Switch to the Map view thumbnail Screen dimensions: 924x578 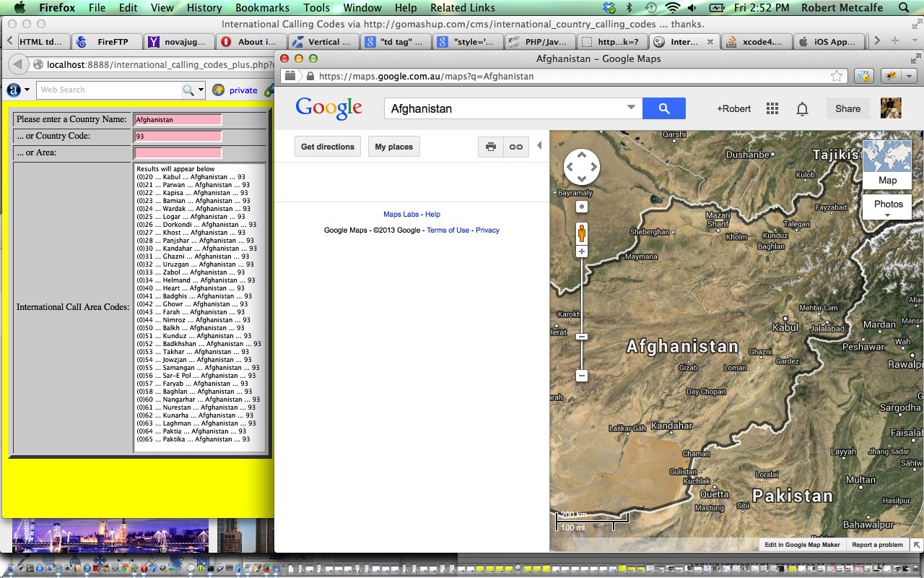tap(887, 164)
